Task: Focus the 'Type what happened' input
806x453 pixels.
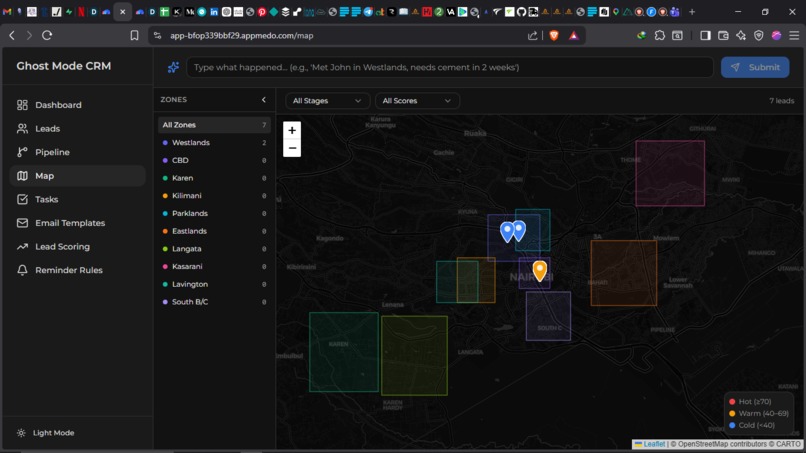Action: tap(450, 67)
